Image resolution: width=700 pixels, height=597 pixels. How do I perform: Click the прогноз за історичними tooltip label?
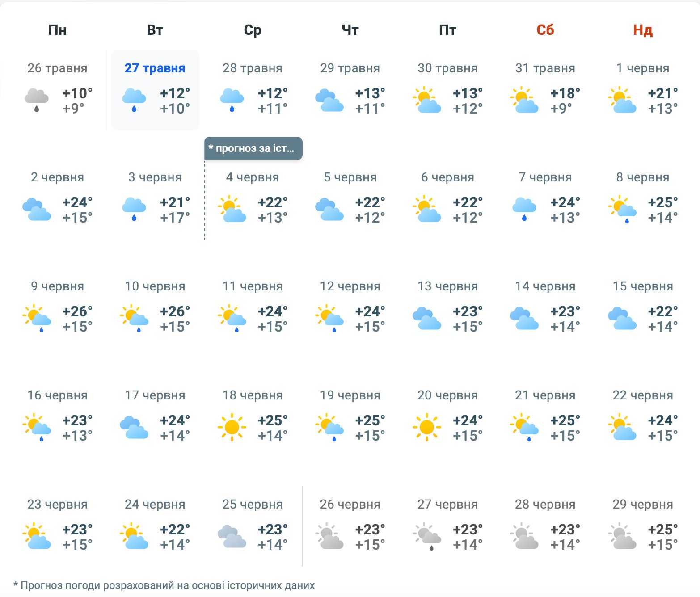[253, 148]
